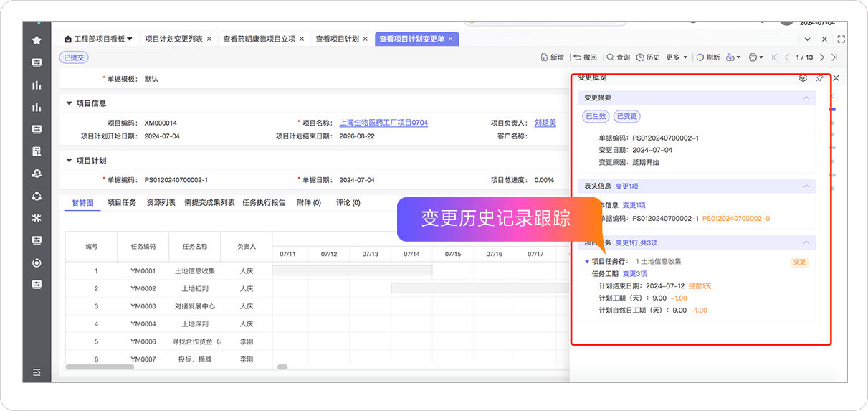Click the star favorites icon in sidebar
This screenshot has width=868, height=411.
[37, 40]
